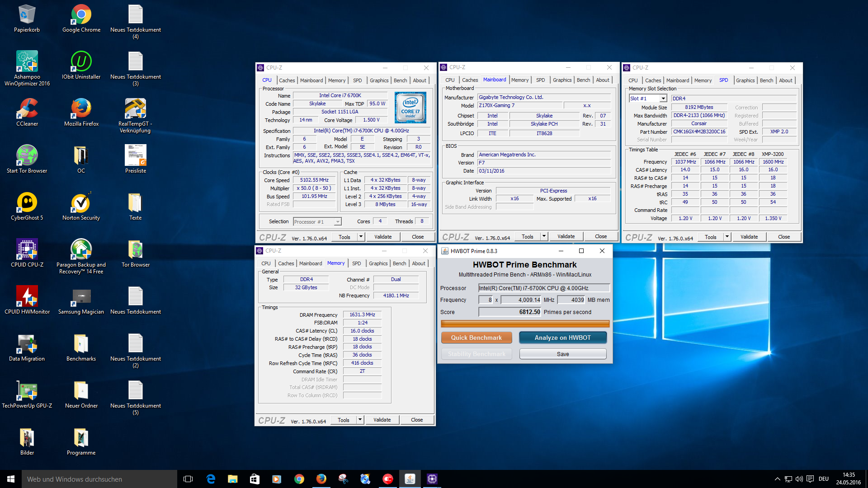Image resolution: width=868 pixels, height=488 pixels.
Task: Click Tools button in Memory window
Action: (344, 420)
